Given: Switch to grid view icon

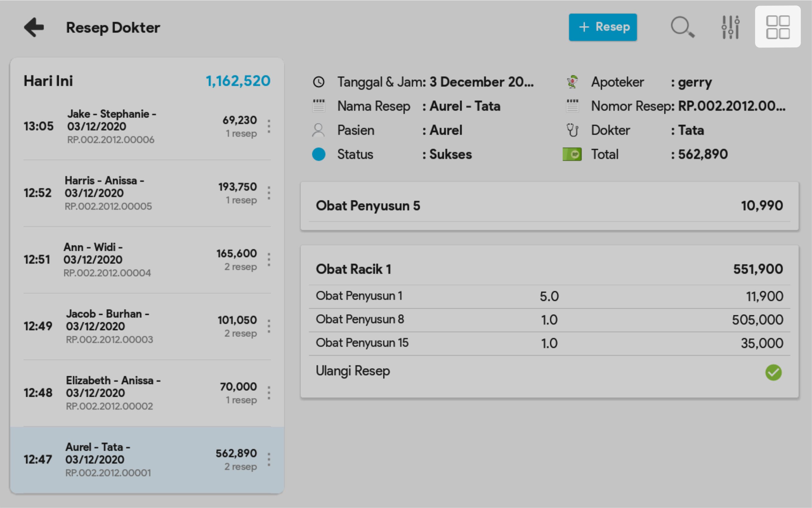Looking at the screenshot, I should pos(777,27).
